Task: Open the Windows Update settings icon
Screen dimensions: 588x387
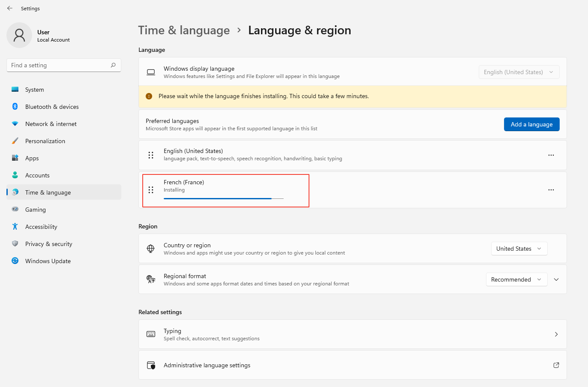Action: pos(15,261)
